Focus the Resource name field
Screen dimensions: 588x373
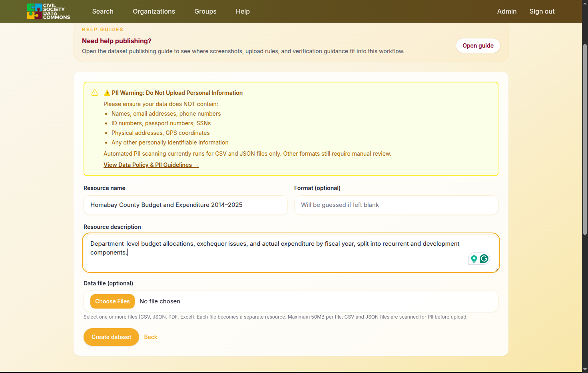pos(185,205)
